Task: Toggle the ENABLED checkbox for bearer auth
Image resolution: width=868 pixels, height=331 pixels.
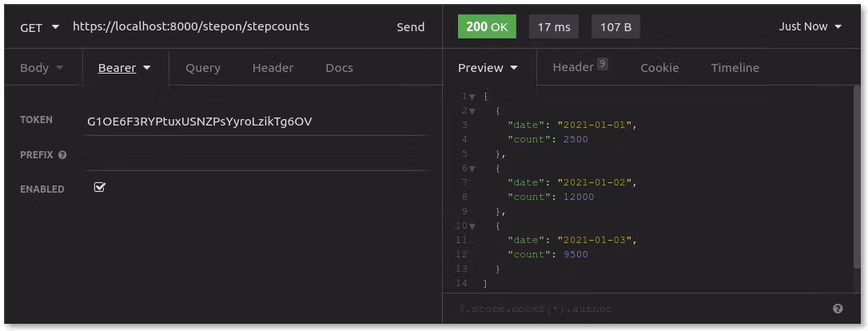Action: click(100, 187)
